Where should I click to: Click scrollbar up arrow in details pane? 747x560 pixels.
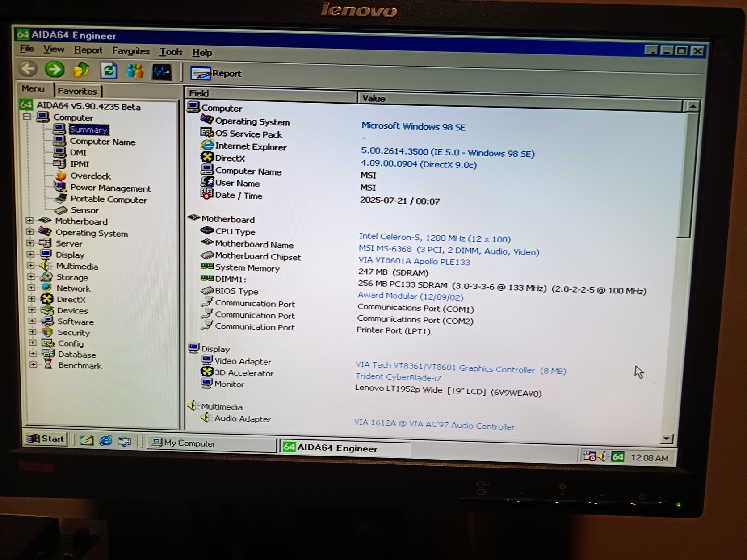(x=692, y=106)
